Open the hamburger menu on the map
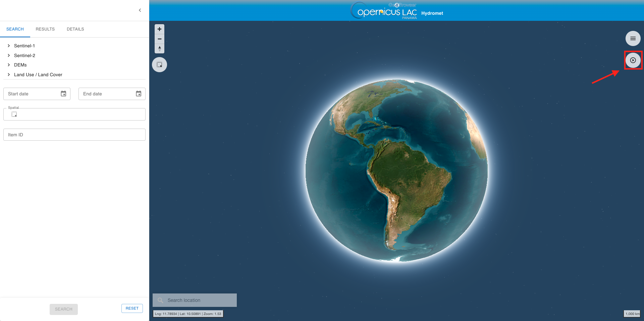This screenshot has height=321, width=644. (x=633, y=39)
